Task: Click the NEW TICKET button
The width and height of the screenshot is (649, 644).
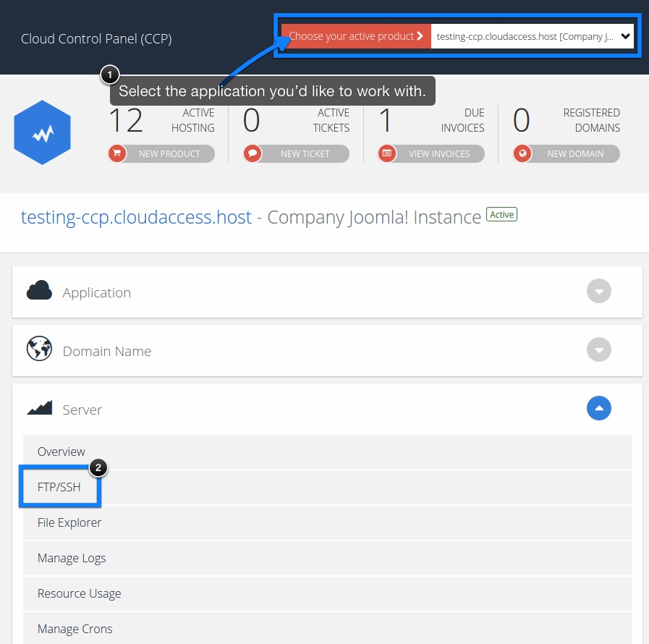Action: click(297, 153)
